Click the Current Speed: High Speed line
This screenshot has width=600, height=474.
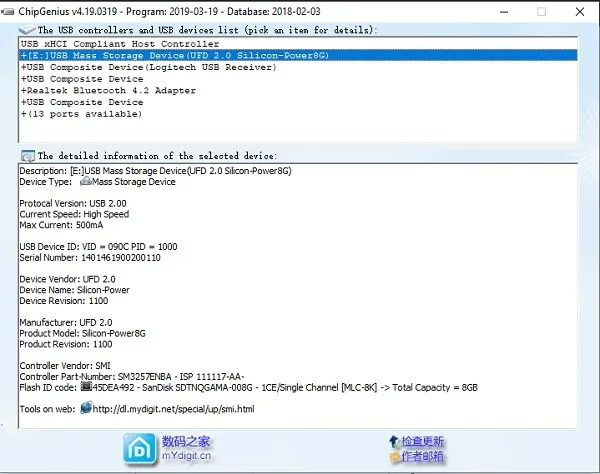pos(74,214)
